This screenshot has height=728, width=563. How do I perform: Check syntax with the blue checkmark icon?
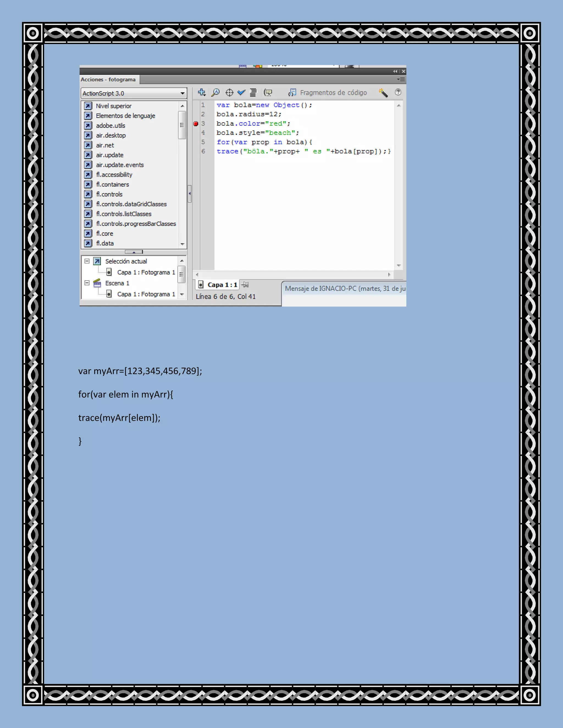pyautogui.click(x=241, y=92)
